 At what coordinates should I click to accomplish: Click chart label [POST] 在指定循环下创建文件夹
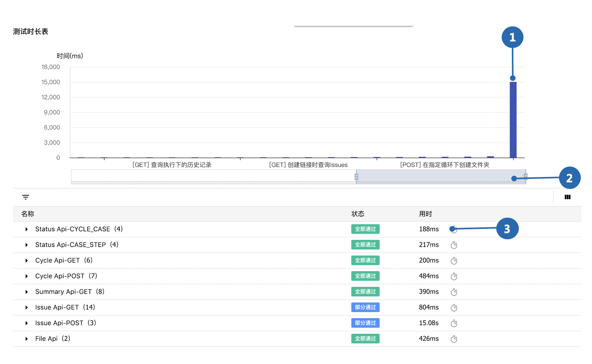coord(445,165)
